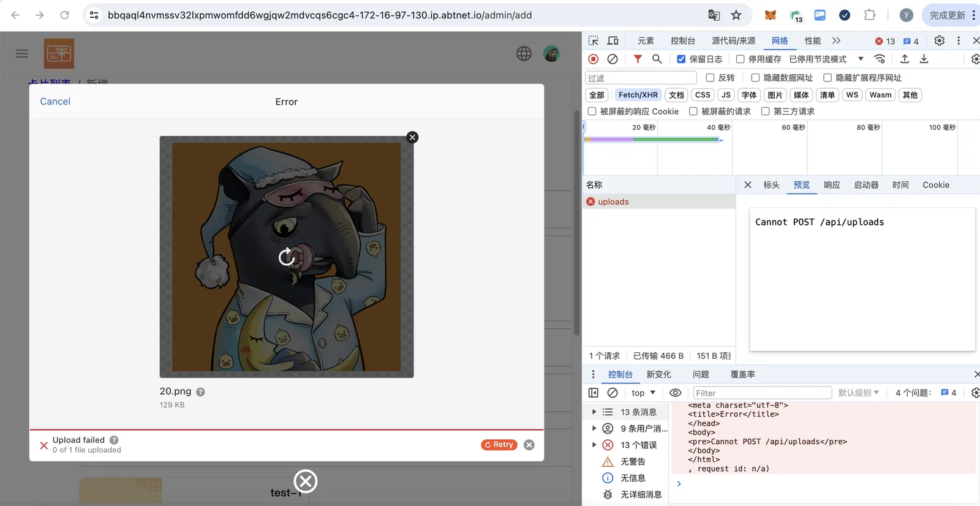The image size is (980, 506).
Task: Open the hamburger menu on the admin page
Action: (x=22, y=53)
